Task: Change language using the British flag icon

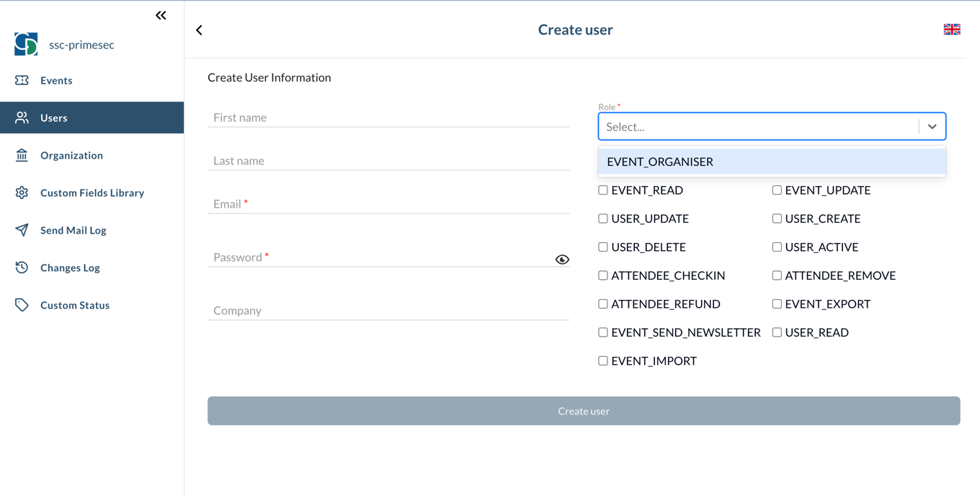Action: 952,29
